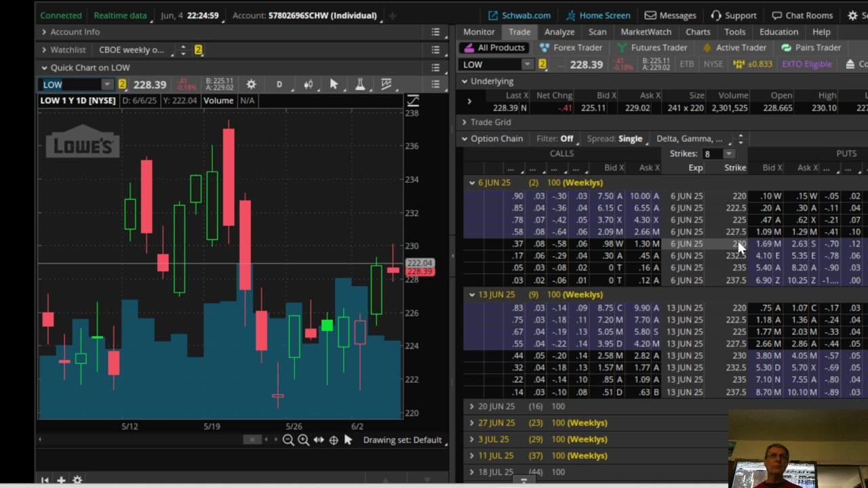
Task: Switch to the Analyze tab
Action: click(559, 32)
